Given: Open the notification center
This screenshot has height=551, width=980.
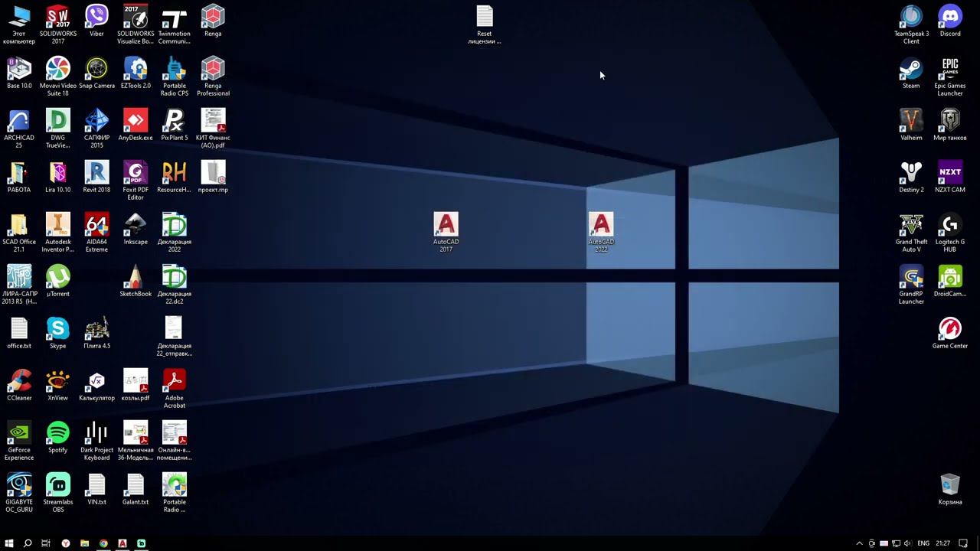Looking at the screenshot, I should coord(963,543).
